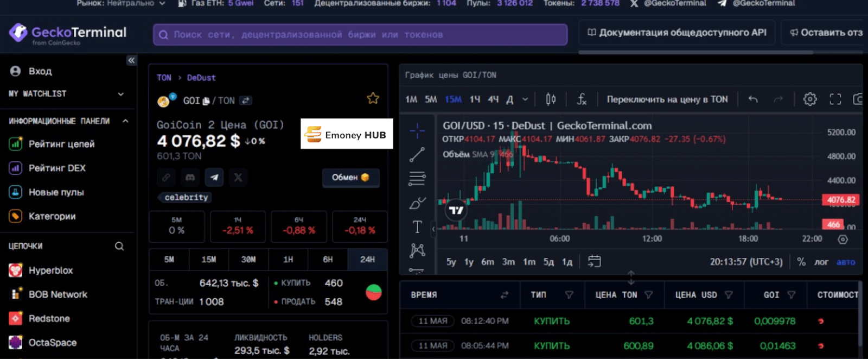Filter trades by GOI amount

[792, 295]
